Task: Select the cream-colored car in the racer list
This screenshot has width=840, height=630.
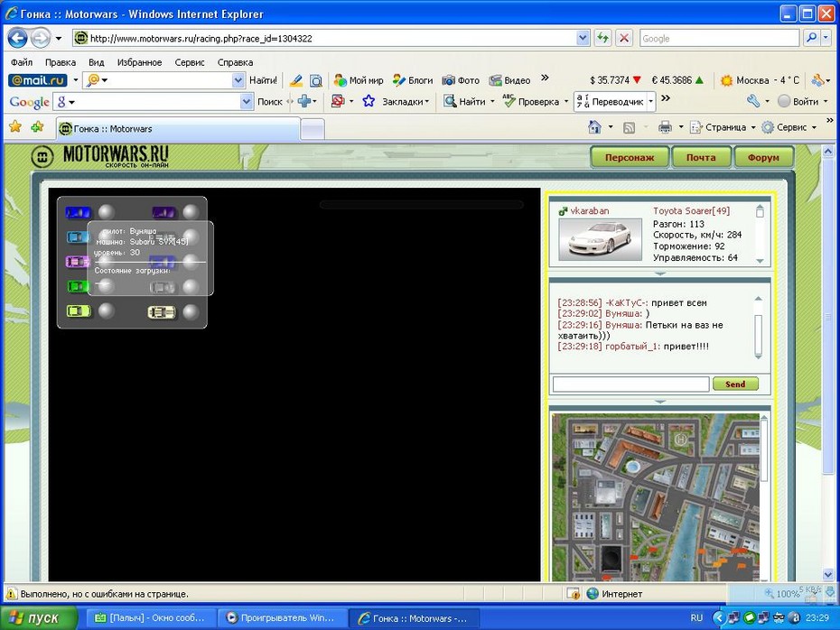Action: point(162,311)
